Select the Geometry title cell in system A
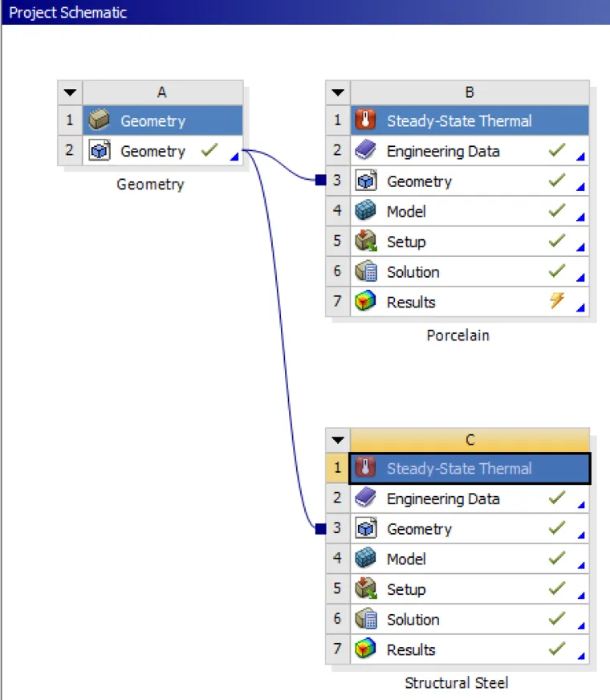Screen dimensions: 610x700 (162, 120)
